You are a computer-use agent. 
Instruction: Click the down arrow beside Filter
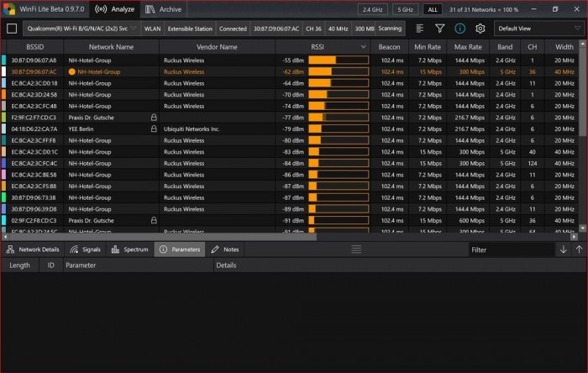(x=563, y=250)
